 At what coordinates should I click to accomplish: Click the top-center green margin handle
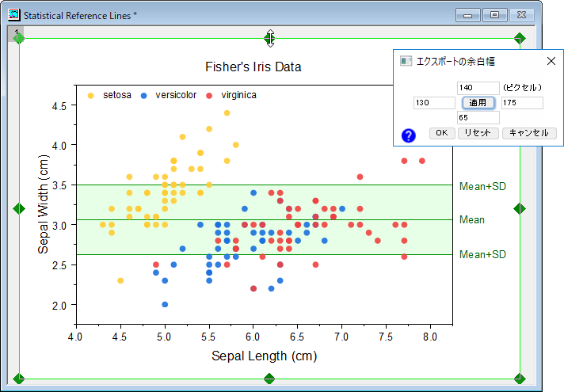tap(269, 38)
